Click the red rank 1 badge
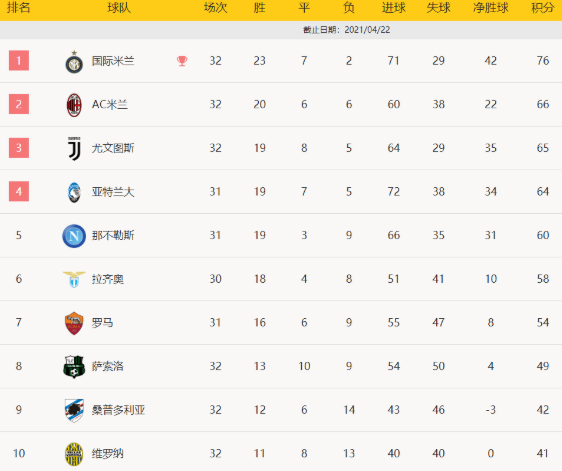This screenshot has height=471, width=562. click(19, 61)
